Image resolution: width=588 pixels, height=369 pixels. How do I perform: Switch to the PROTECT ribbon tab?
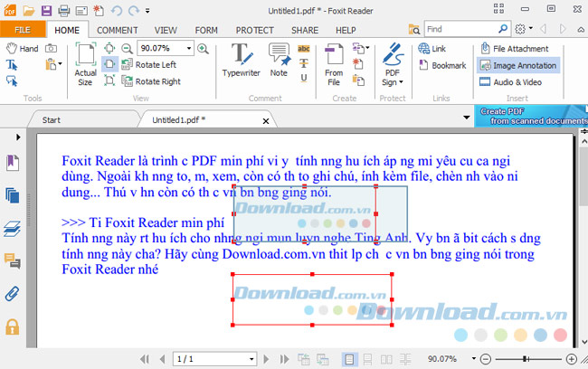(254, 30)
